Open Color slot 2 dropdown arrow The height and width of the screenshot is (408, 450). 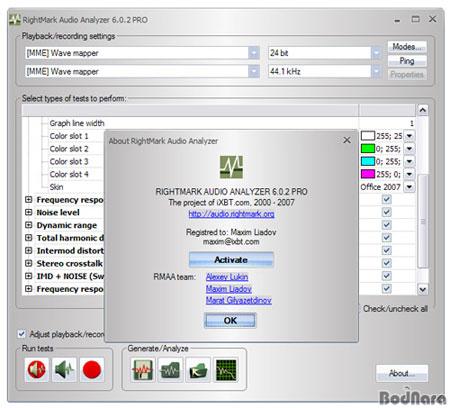pyautogui.click(x=409, y=148)
